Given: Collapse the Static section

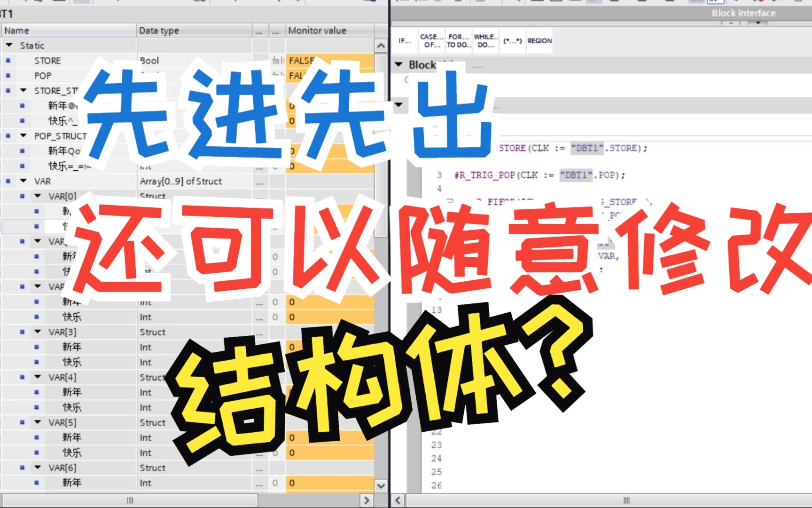Looking at the screenshot, I should [x=8, y=45].
